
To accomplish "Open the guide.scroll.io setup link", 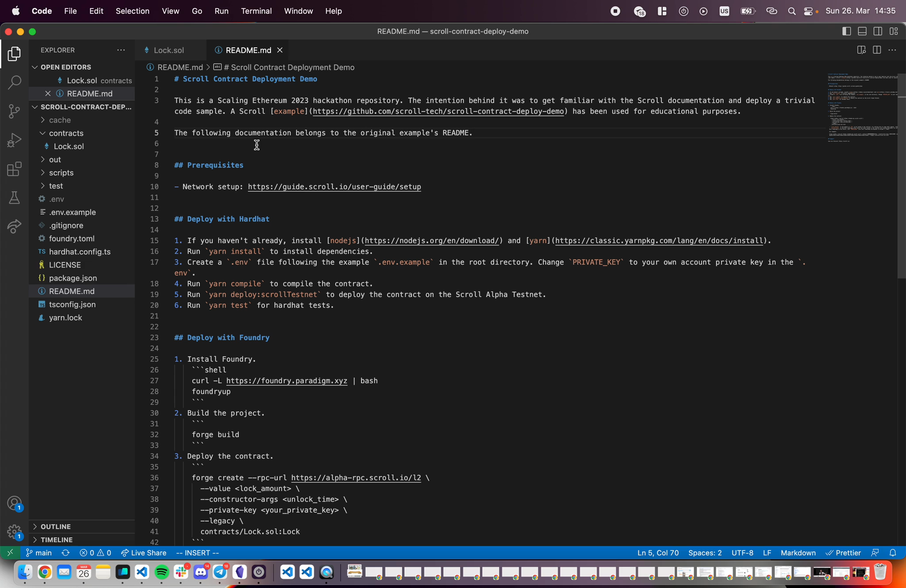I will coord(334,187).
